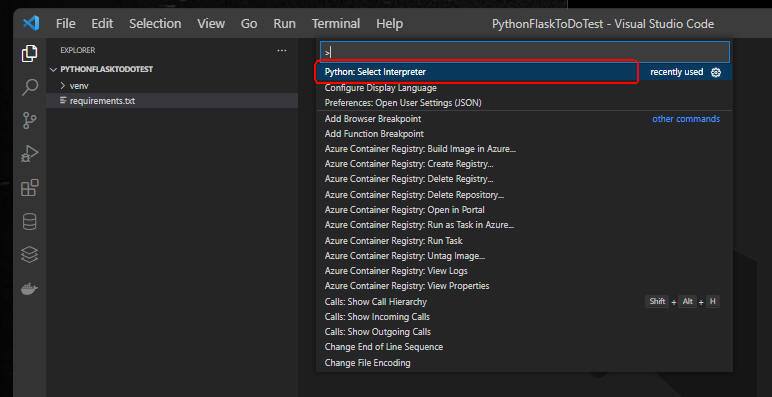Choose Azure Container Registry: View Properties
This screenshot has width=772, height=397.
tap(524, 286)
